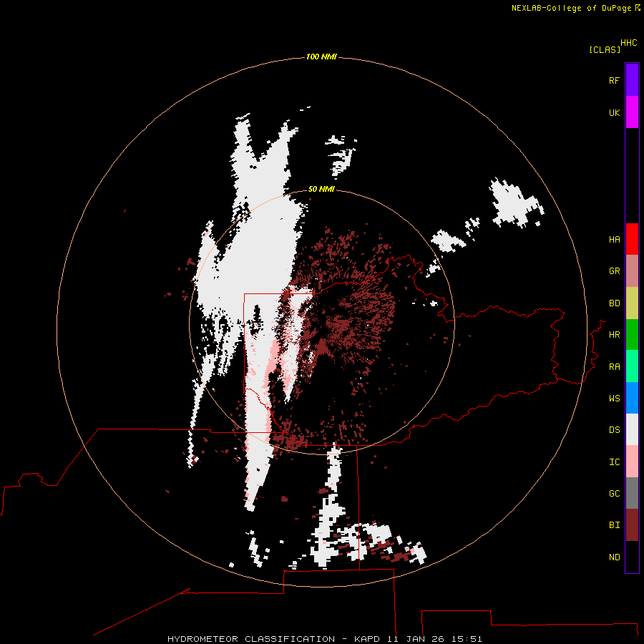The image size is (644, 644).
Task: Click the DS legend label
Action: (x=614, y=429)
